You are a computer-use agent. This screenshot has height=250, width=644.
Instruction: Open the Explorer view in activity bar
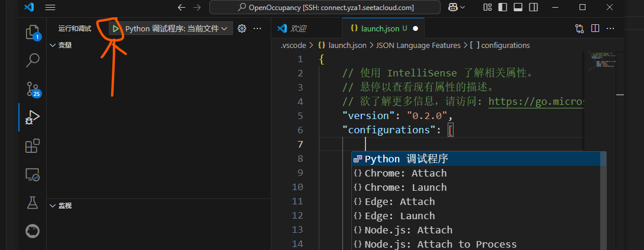(33, 31)
